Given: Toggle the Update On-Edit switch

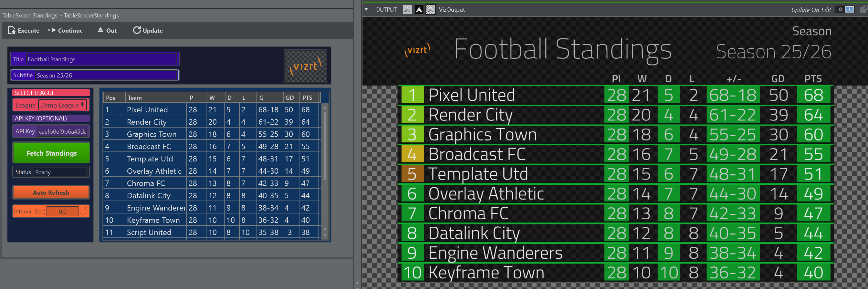Looking at the screenshot, I should (x=845, y=9).
